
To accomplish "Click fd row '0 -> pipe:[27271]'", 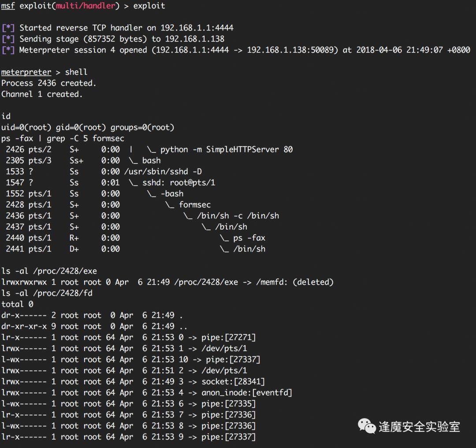I will point(128,337).
